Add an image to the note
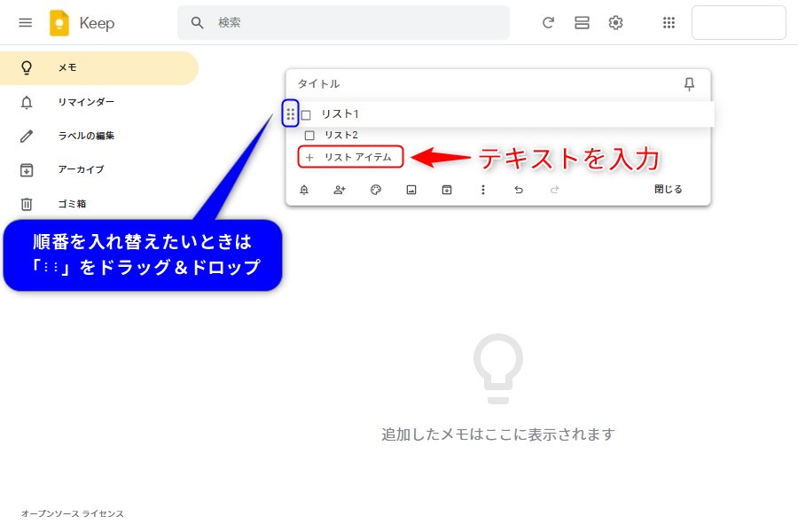Image resolution: width=798 pixels, height=532 pixels. 411,190
